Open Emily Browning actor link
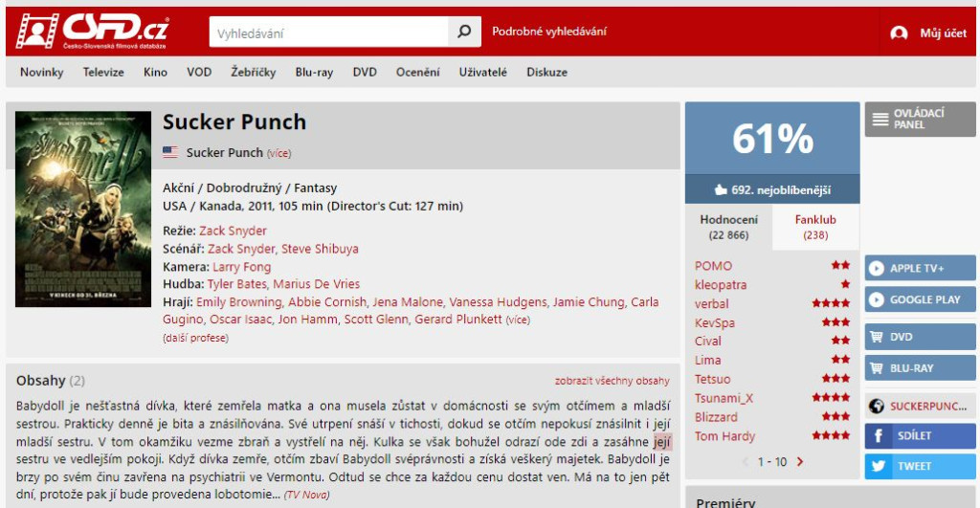This screenshot has height=508, width=980. click(x=238, y=301)
